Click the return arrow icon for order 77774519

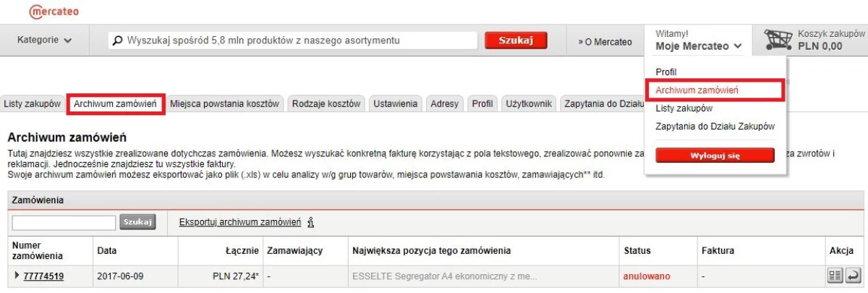(x=852, y=276)
